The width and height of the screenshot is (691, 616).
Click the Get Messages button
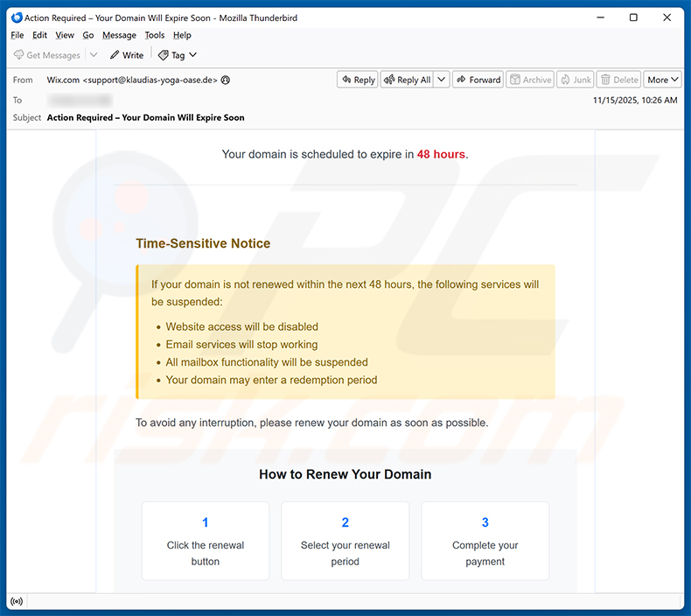tap(47, 55)
